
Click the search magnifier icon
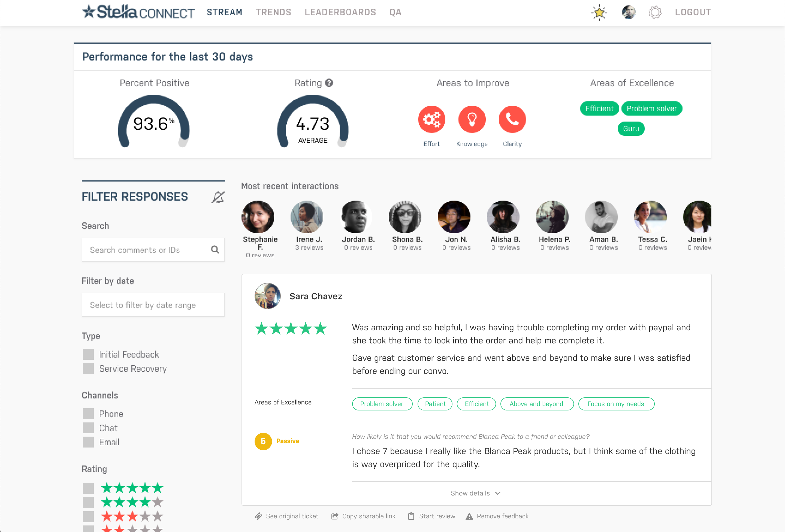[x=215, y=250]
